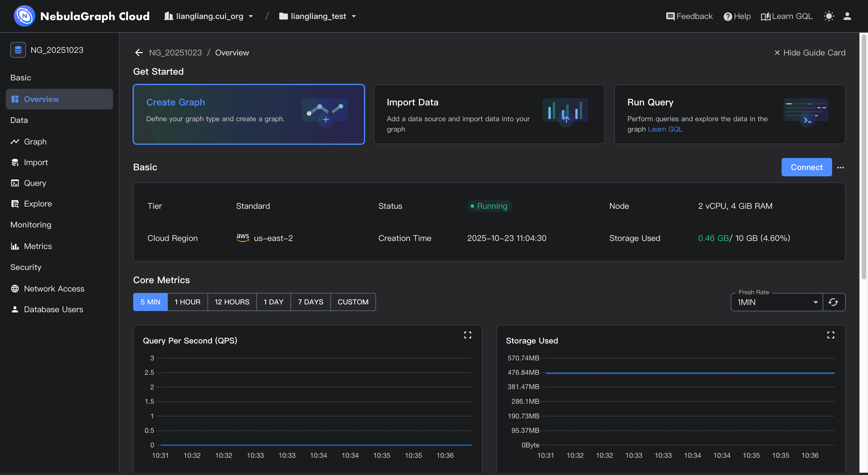Click the back arrow beside NG_20251023 breadcrumb
The width and height of the screenshot is (868, 475).
point(139,53)
